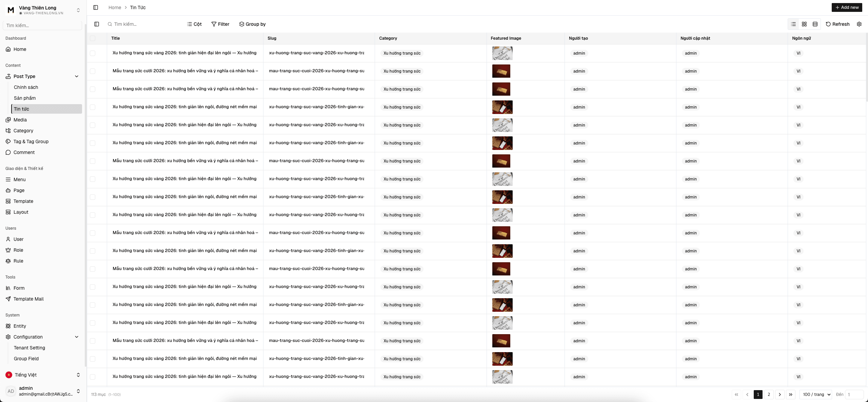The image size is (868, 402).
Task: Click the Rule scales icon
Action: 8,261
